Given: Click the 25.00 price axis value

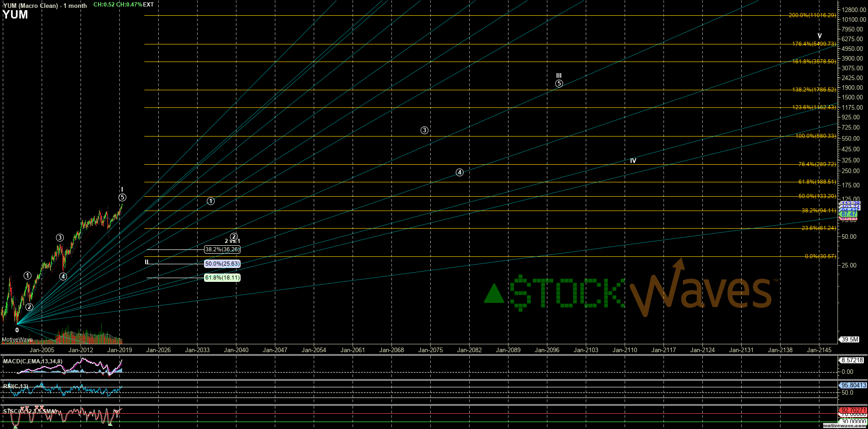Looking at the screenshot, I should (x=849, y=265).
